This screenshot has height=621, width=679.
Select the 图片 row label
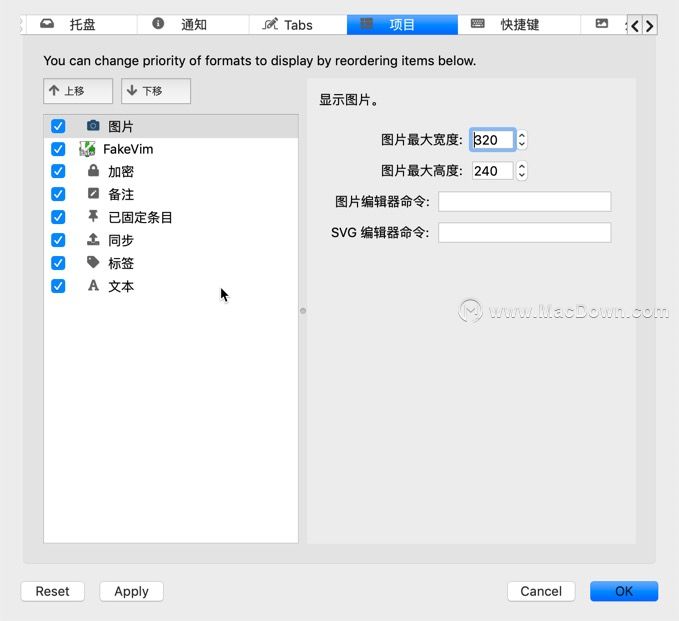click(121, 126)
